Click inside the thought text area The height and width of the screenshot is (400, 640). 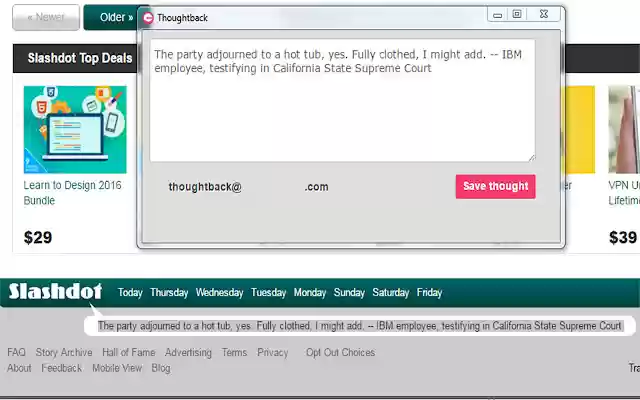point(342,100)
